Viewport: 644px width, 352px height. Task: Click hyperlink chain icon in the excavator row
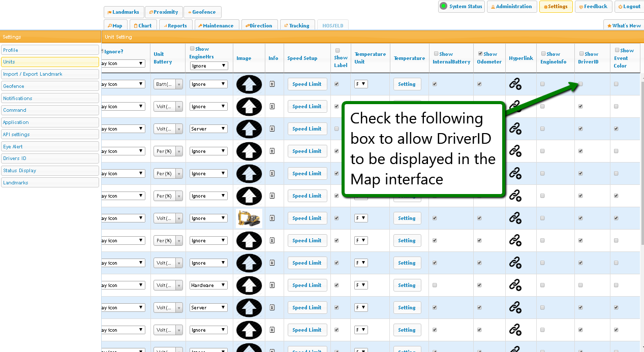tap(515, 218)
